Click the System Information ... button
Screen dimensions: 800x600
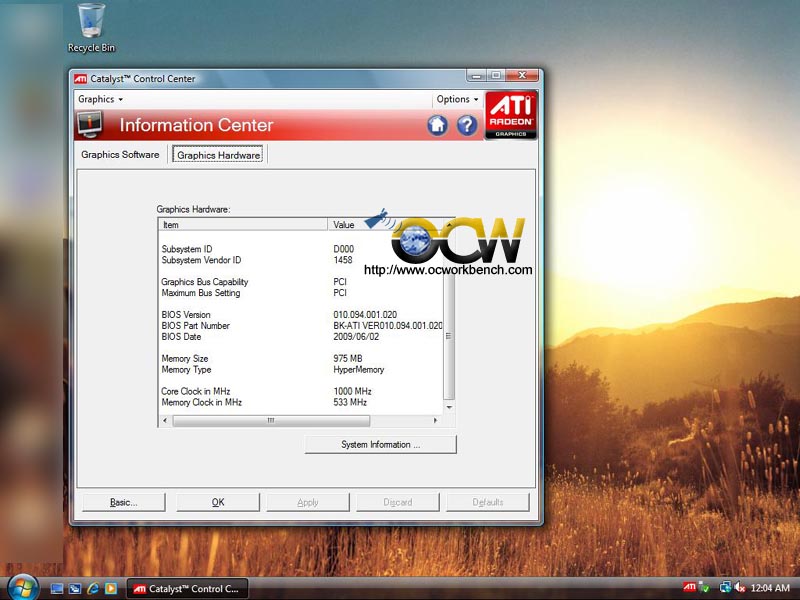[381, 444]
